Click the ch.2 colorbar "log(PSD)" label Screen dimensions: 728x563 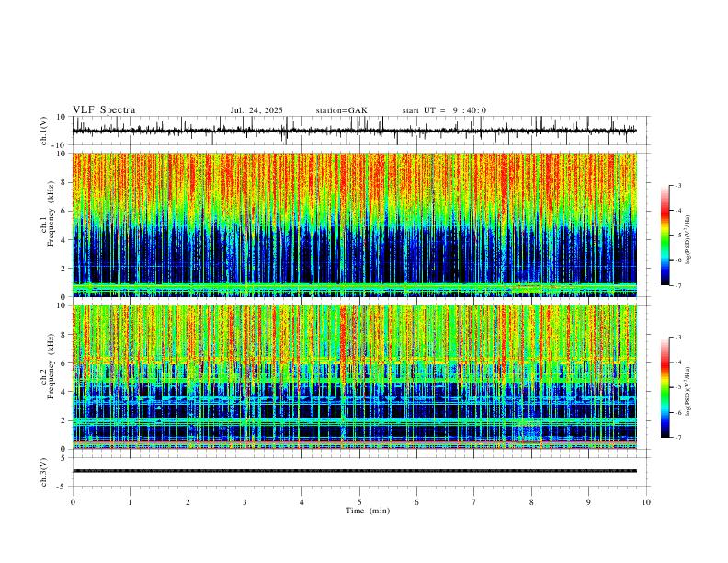[x=688, y=391]
